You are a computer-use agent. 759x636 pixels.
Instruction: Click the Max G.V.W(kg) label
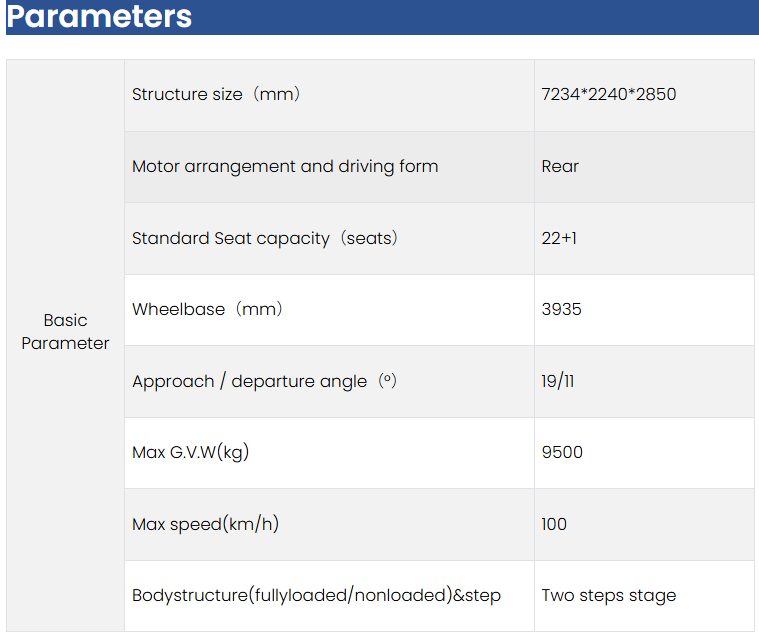pyautogui.click(x=190, y=452)
